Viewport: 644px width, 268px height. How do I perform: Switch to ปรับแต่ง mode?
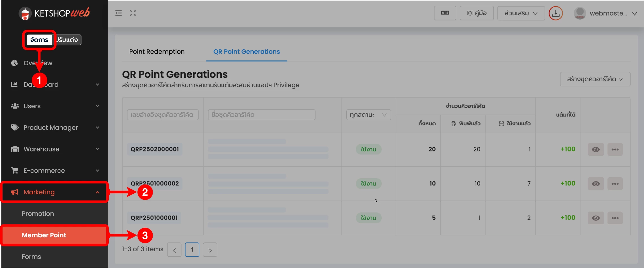pyautogui.click(x=67, y=40)
